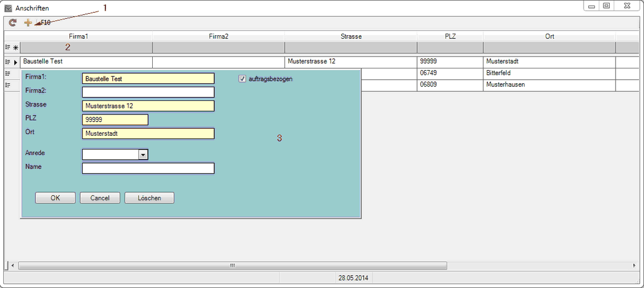Image resolution: width=644 pixels, height=288 pixels.
Task: Sort by the Firma1 column header
Action: pos(78,36)
